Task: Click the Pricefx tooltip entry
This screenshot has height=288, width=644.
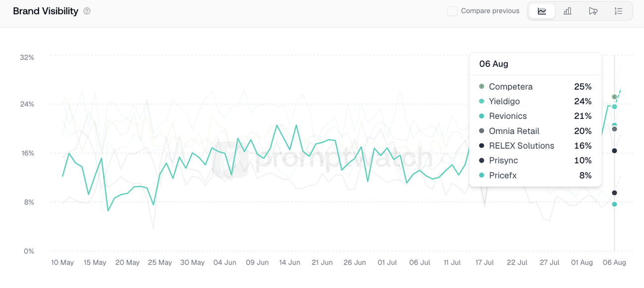Action: pos(535,175)
